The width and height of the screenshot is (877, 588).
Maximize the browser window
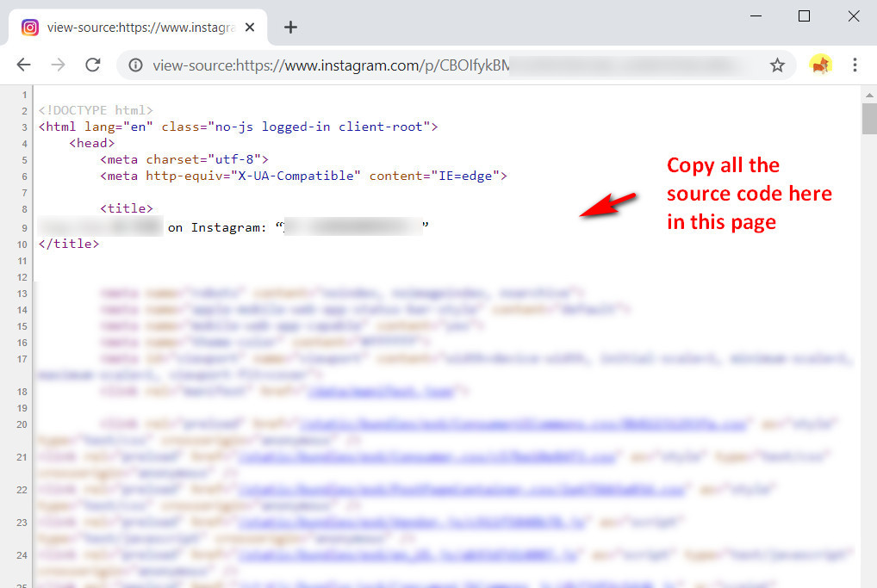805,16
